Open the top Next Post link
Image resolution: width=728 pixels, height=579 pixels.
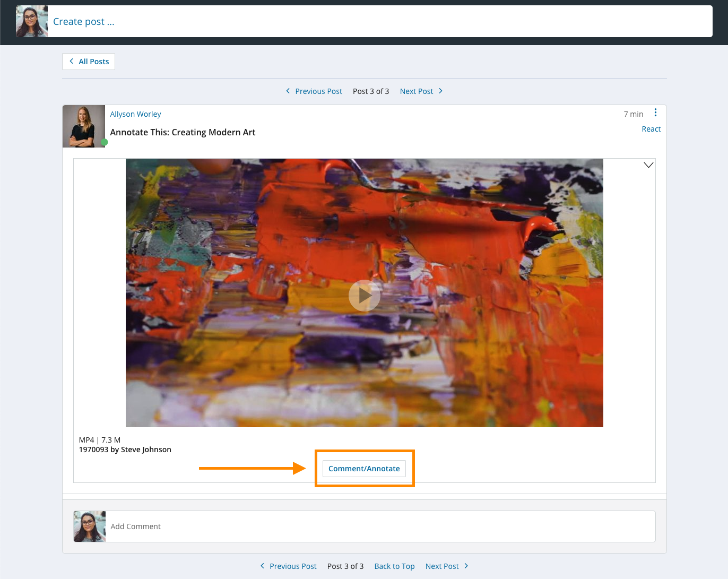[417, 91]
